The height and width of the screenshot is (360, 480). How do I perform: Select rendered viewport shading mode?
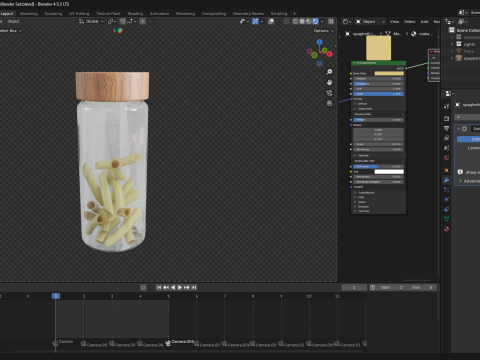point(315,21)
